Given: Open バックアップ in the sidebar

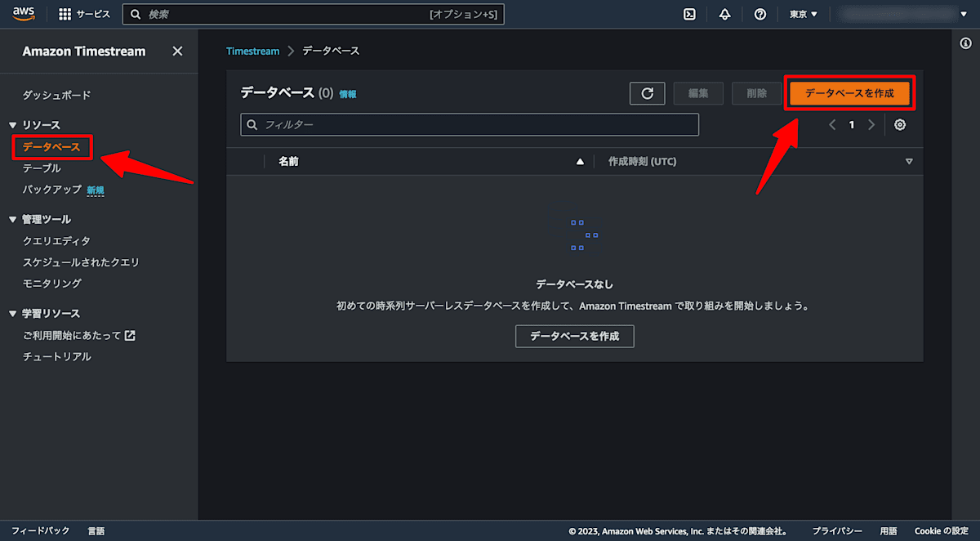Looking at the screenshot, I should coord(52,189).
